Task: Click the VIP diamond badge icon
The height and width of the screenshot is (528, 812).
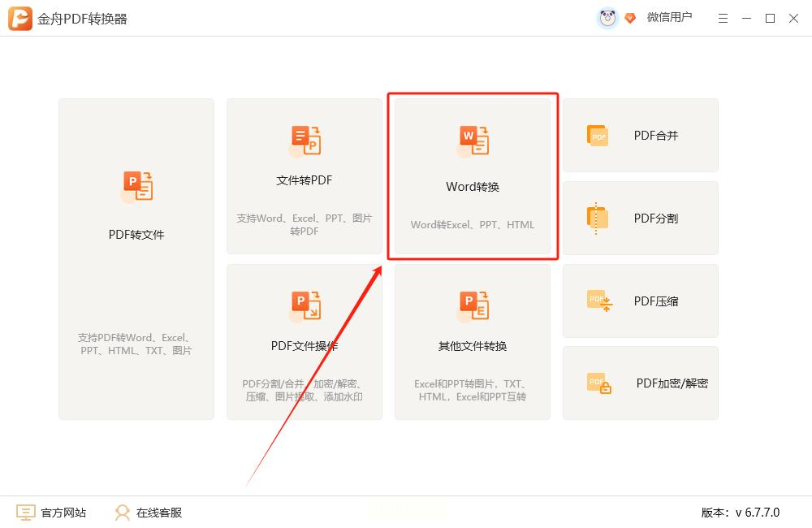Action: click(x=630, y=18)
